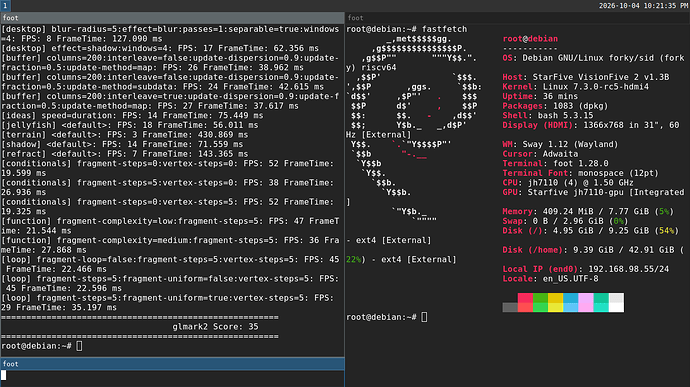The height and width of the screenshot is (387, 690).
Task: Click the Cursor line 'Adwaita'
Action: (x=540, y=154)
